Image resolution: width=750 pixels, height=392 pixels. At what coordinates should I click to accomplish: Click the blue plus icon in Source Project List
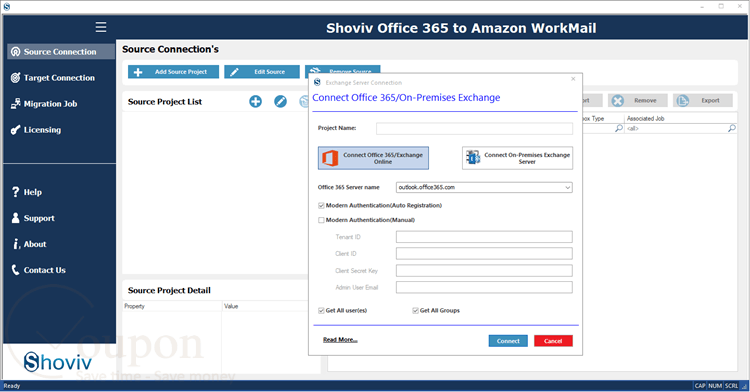tap(255, 101)
